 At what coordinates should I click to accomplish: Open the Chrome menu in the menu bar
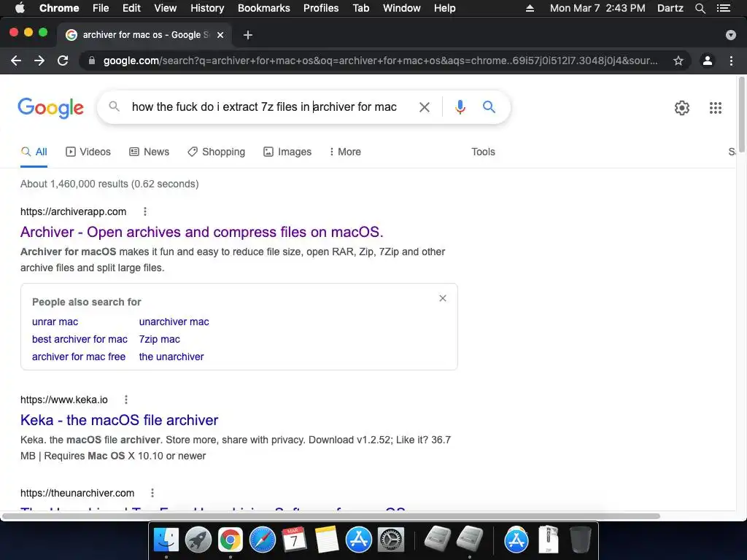59,8
